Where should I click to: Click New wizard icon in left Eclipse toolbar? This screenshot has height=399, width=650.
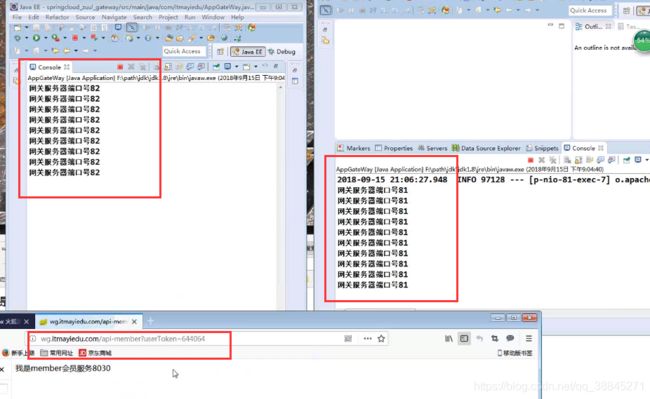17,28
